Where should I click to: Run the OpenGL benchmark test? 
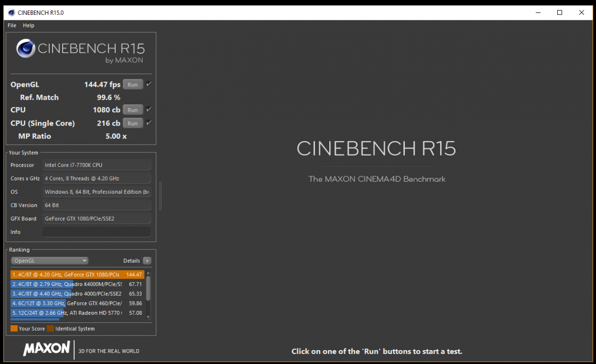tap(133, 84)
